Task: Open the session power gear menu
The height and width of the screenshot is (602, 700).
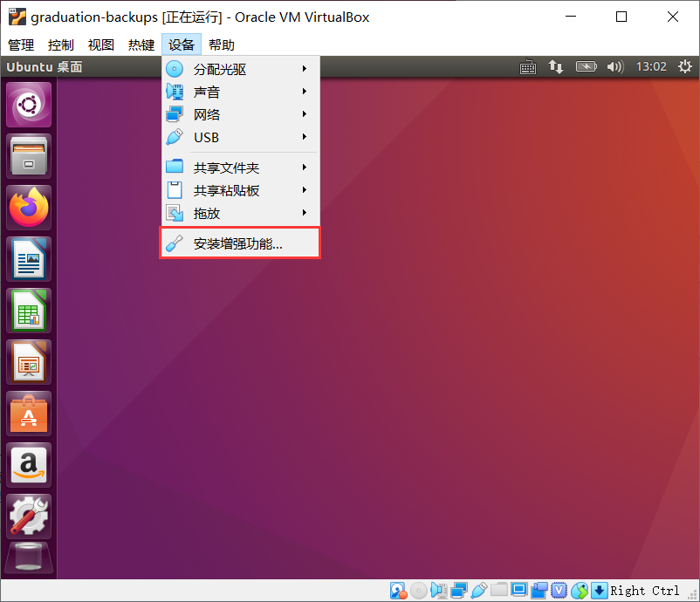Action: pos(685,67)
